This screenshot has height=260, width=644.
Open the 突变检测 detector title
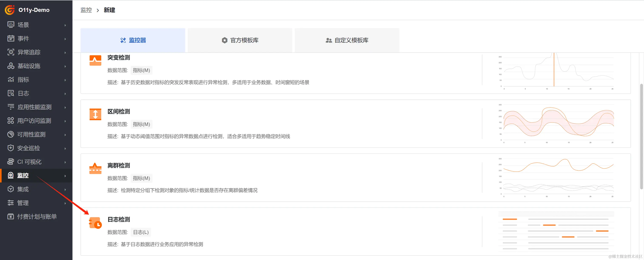pyautogui.click(x=118, y=58)
